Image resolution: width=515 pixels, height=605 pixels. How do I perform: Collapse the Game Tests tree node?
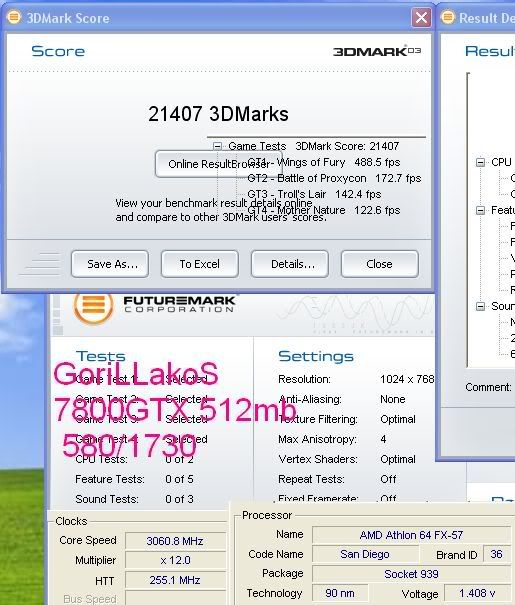tap(218, 146)
